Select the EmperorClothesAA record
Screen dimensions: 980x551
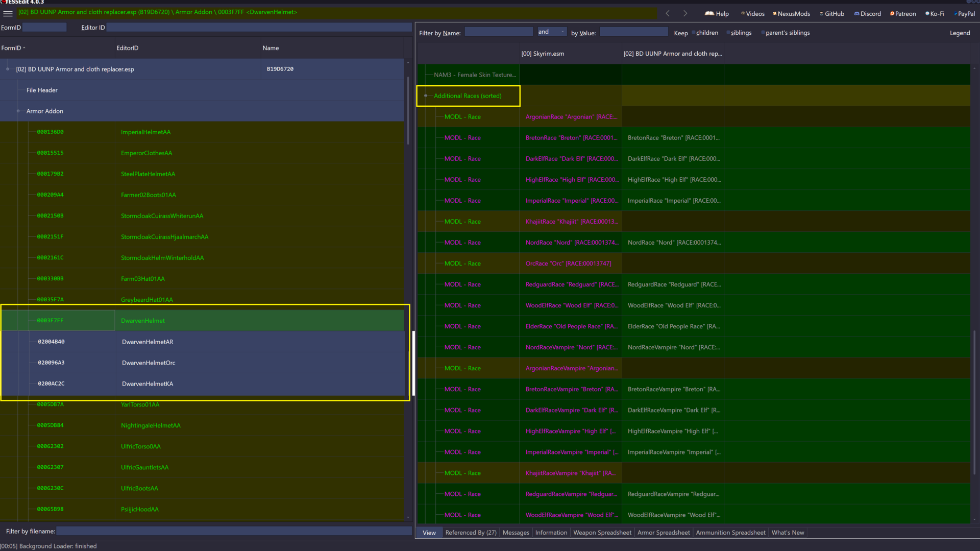point(202,153)
